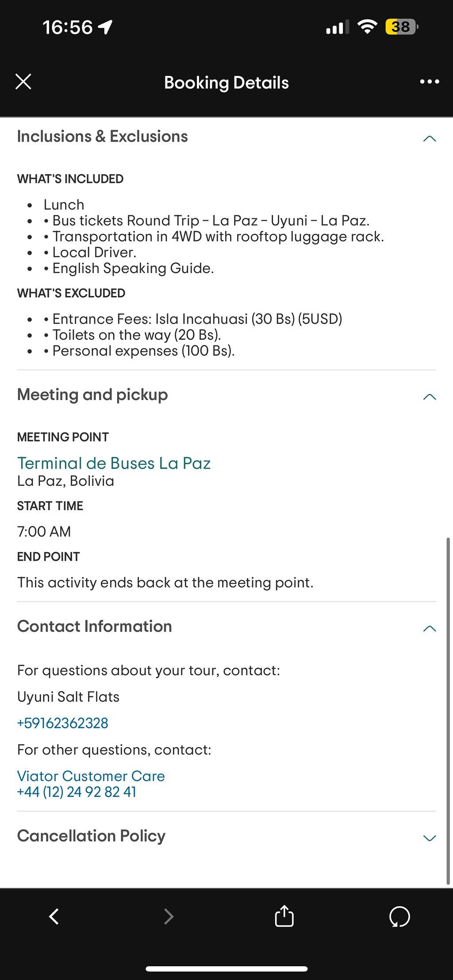
Task: Expand the Cancellation Policy section
Action: (x=430, y=838)
